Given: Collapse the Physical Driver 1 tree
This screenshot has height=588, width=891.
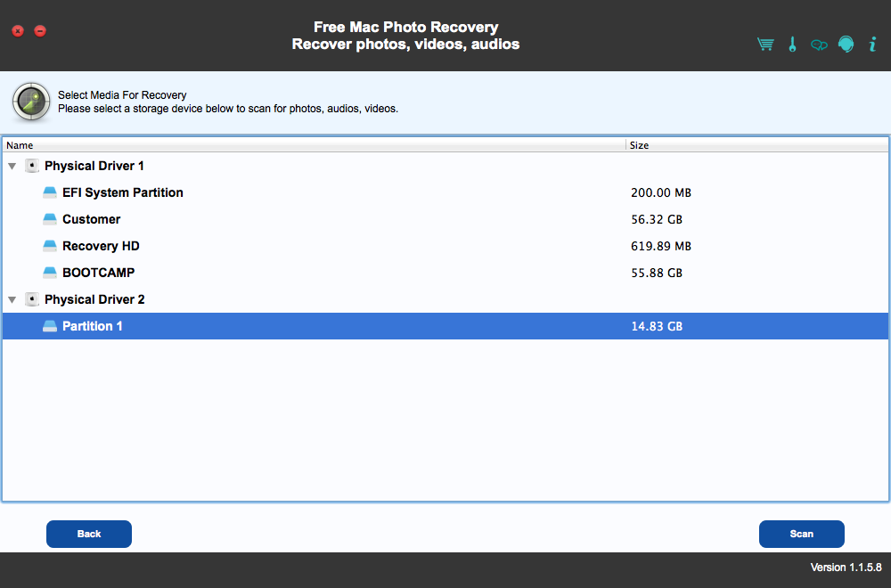Looking at the screenshot, I should tap(12, 167).
